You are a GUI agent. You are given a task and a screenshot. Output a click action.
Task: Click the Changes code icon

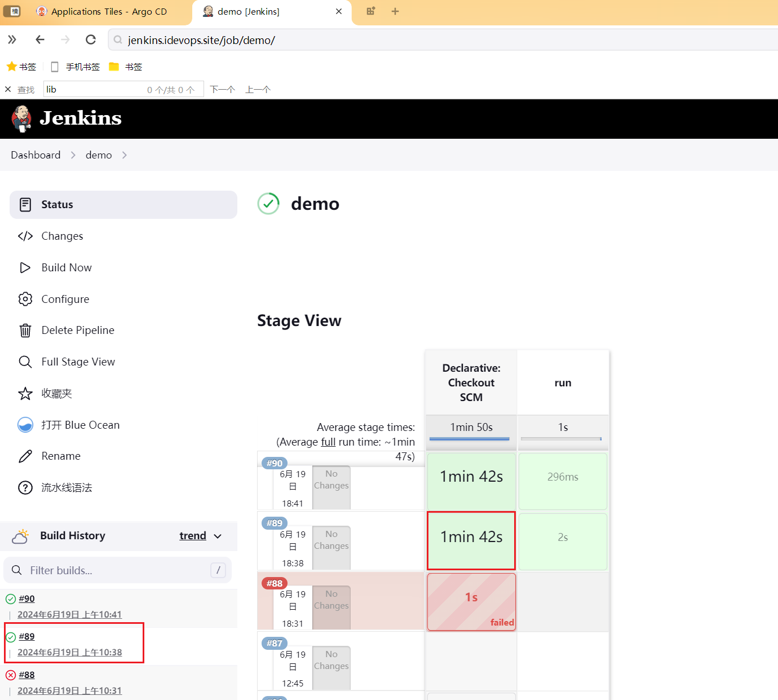pyautogui.click(x=25, y=236)
